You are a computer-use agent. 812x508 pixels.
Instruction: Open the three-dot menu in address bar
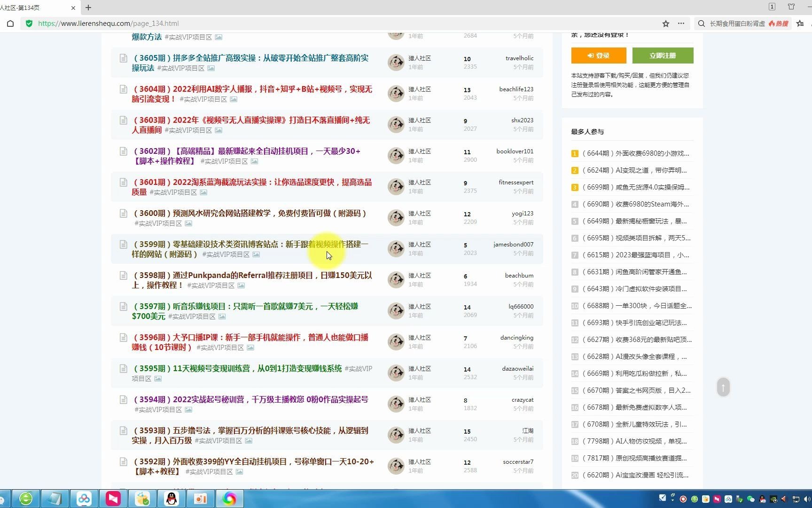click(681, 24)
